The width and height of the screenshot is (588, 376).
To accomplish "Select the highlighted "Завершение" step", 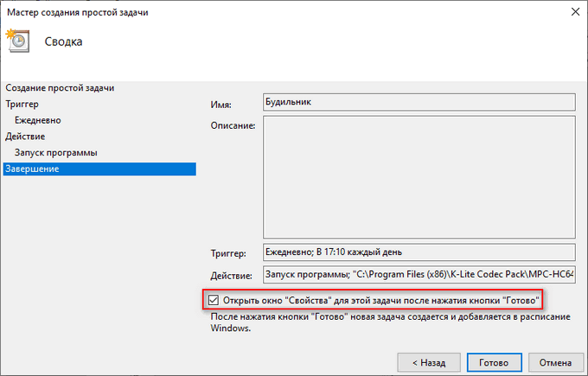I will [32, 169].
